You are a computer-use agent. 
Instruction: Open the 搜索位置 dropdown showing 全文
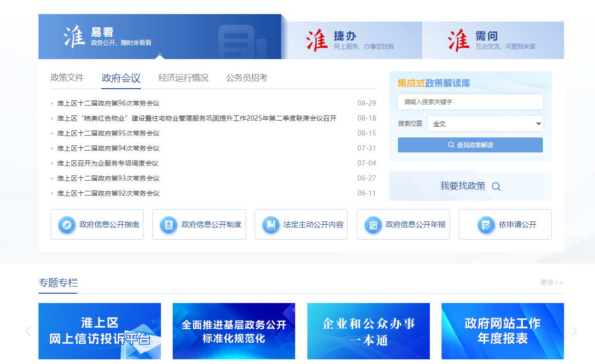[x=485, y=124]
